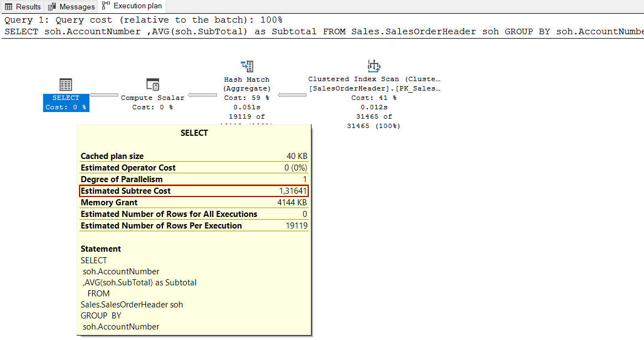The image size is (644, 340).
Task: Click the Estimated Subtree Cost value 1,31641
Action: pos(293,191)
